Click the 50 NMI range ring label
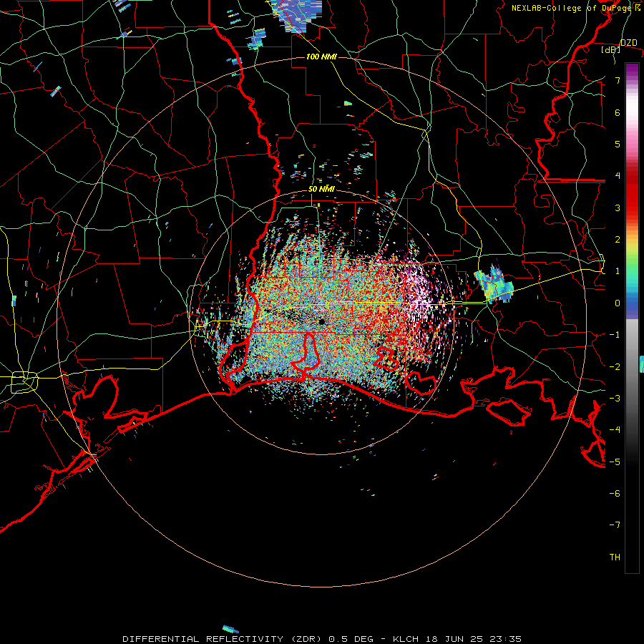 coord(321,189)
